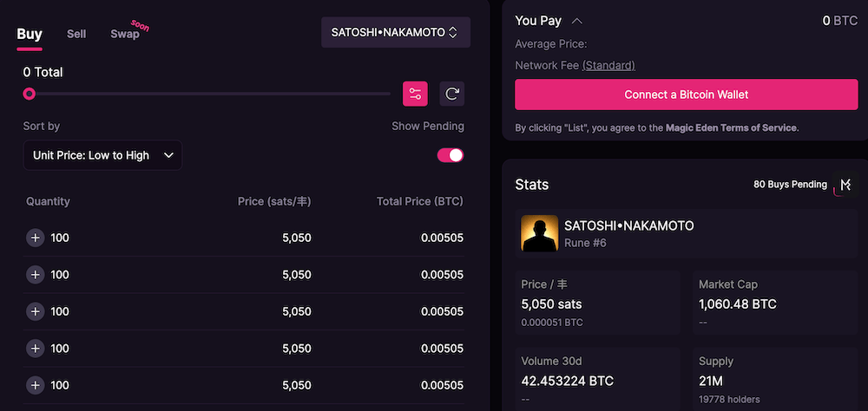The height and width of the screenshot is (411, 868).
Task: Add the fifth listing using its plus icon
Action: point(35,385)
